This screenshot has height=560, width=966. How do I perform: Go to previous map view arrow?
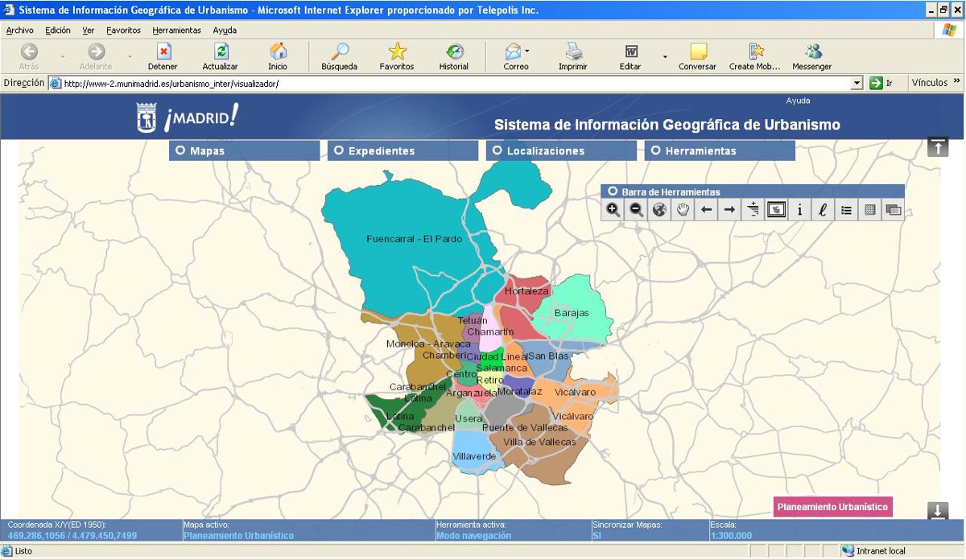click(706, 210)
